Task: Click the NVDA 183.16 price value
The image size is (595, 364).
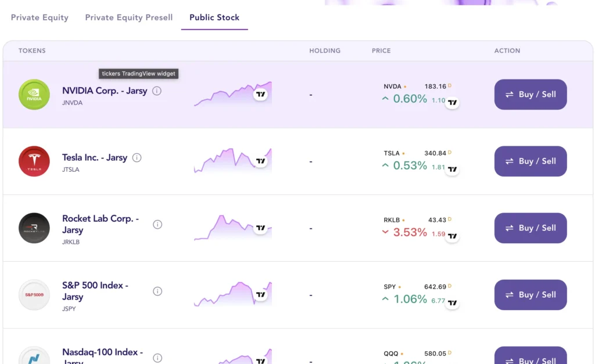Action: 435,87
